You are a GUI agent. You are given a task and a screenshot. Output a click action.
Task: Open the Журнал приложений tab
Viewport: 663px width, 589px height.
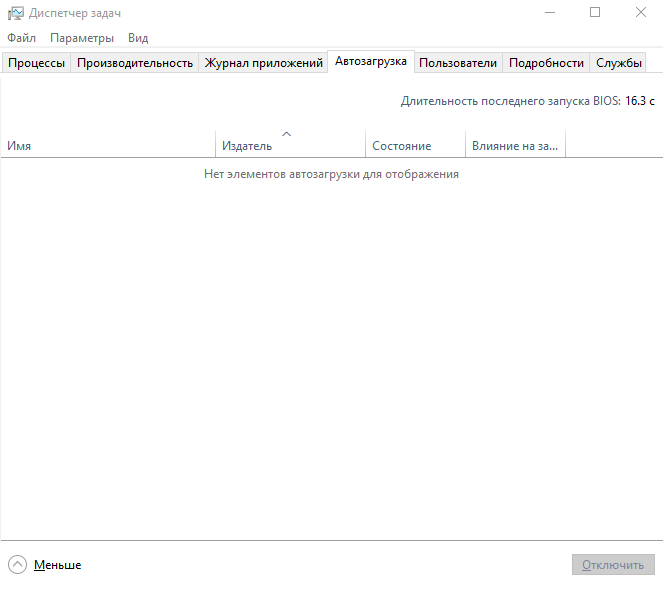pyautogui.click(x=263, y=63)
